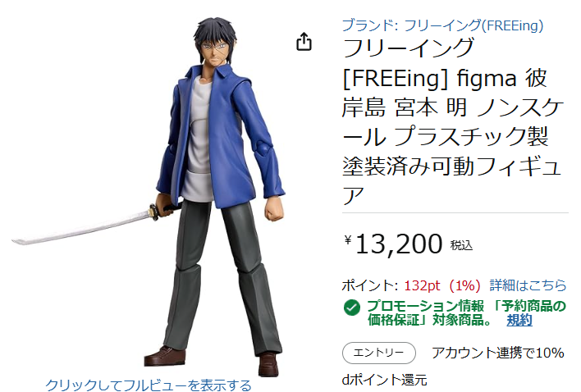
Task: Click the ポイント: label
Action: [370, 285]
